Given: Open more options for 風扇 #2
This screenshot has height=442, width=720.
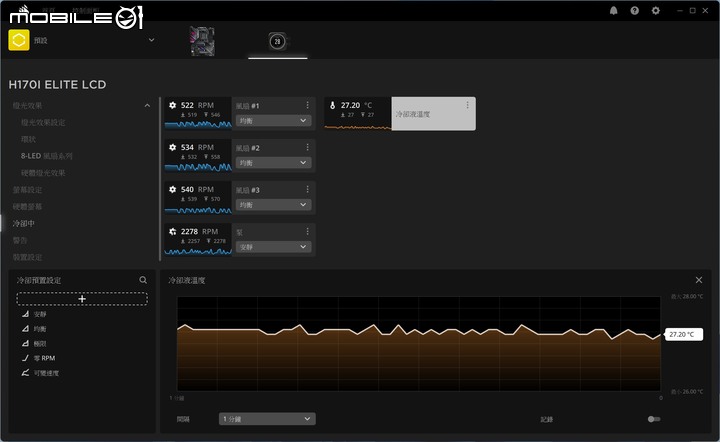Looking at the screenshot, I should tap(307, 147).
